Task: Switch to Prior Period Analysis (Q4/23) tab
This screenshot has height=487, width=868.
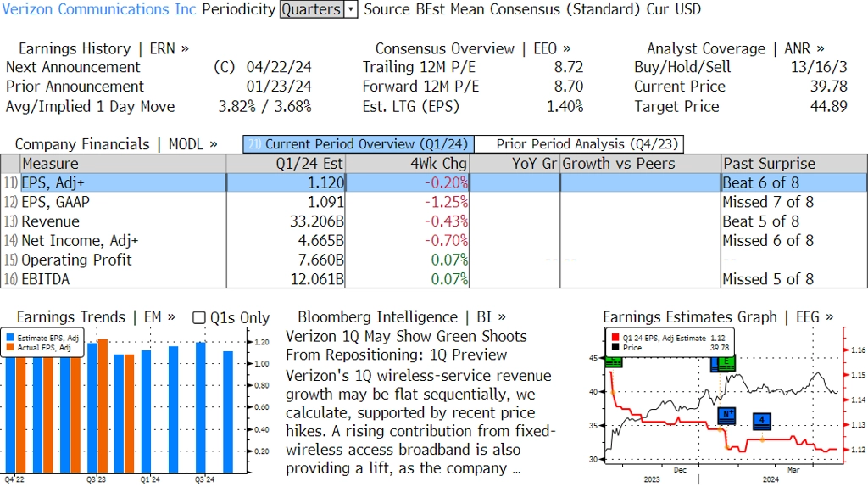Action: point(580,144)
